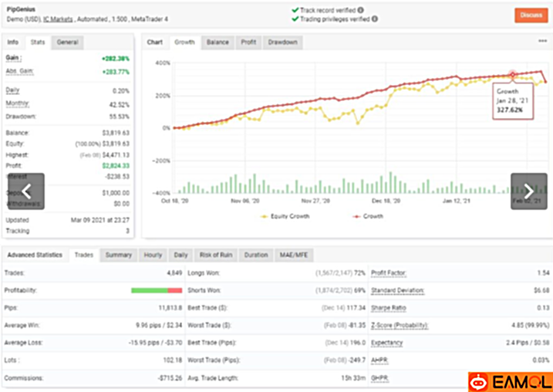Image resolution: width=553 pixels, height=392 pixels.
Task: Open the General tab in info panel
Action: tap(66, 42)
